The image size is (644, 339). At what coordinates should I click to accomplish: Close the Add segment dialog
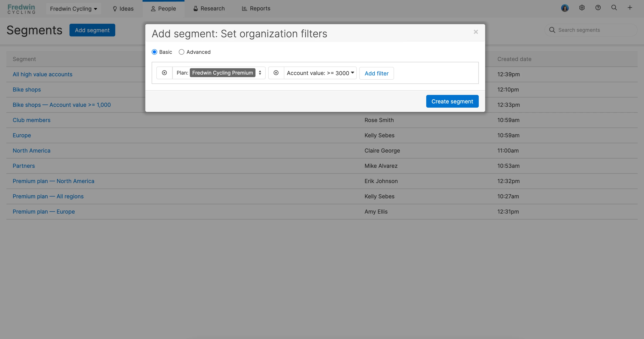pyautogui.click(x=476, y=32)
